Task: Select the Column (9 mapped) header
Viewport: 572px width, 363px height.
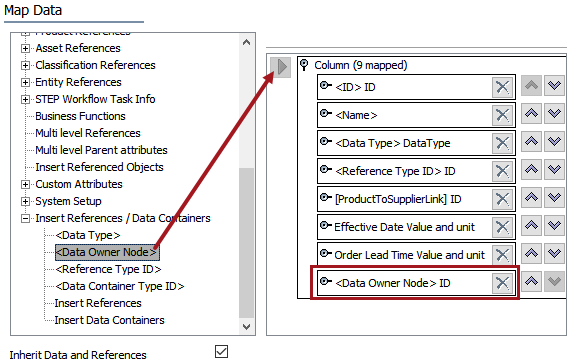Action: coord(360,65)
